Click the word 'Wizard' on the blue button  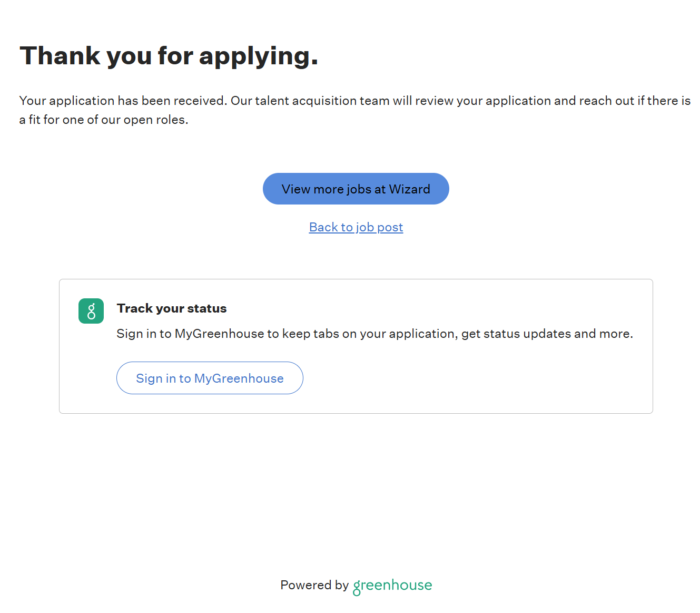click(409, 189)
